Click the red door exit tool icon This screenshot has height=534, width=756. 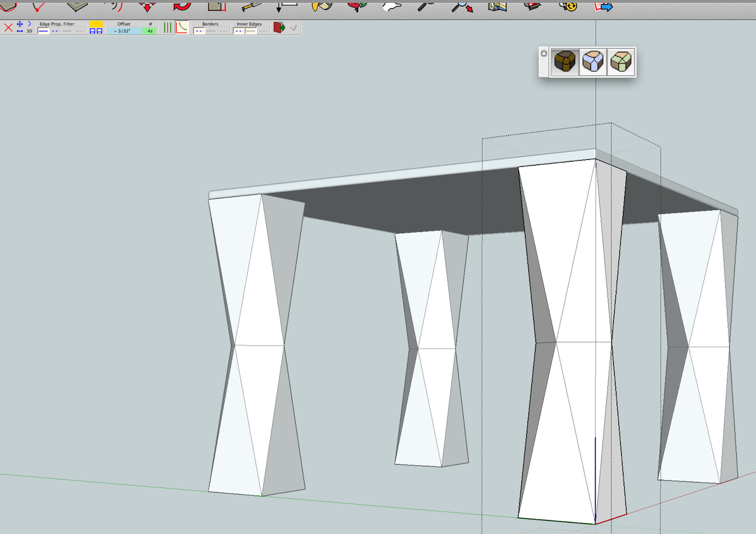point(279,27)
